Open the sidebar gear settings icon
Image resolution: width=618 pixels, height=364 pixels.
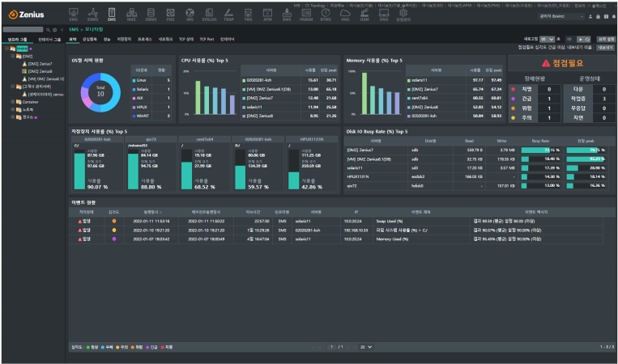53,29
